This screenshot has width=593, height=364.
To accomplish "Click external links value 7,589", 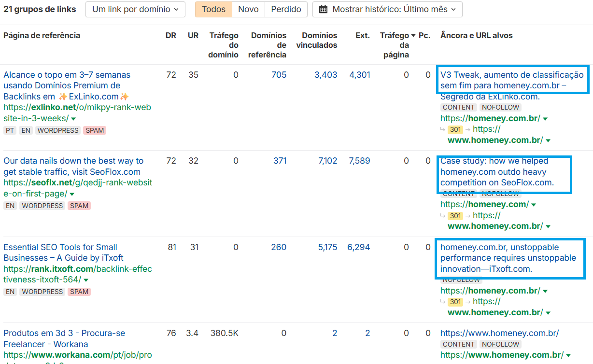I will pos(360,161).
